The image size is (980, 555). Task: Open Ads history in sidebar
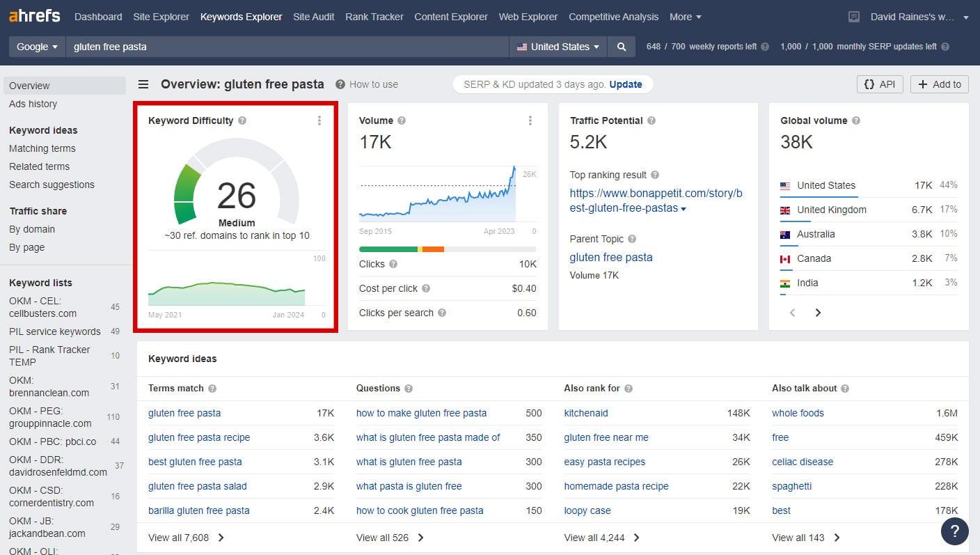coord(33,104)
